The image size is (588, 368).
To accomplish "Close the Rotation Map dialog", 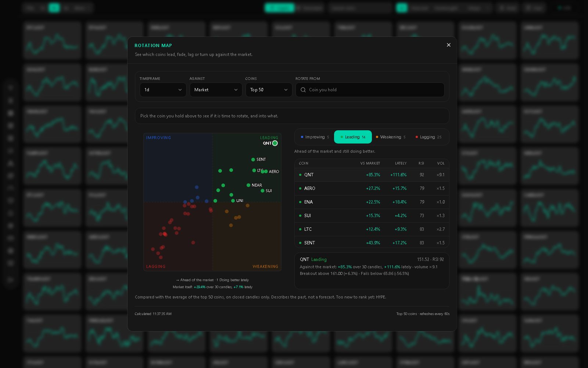I will 448,45.
